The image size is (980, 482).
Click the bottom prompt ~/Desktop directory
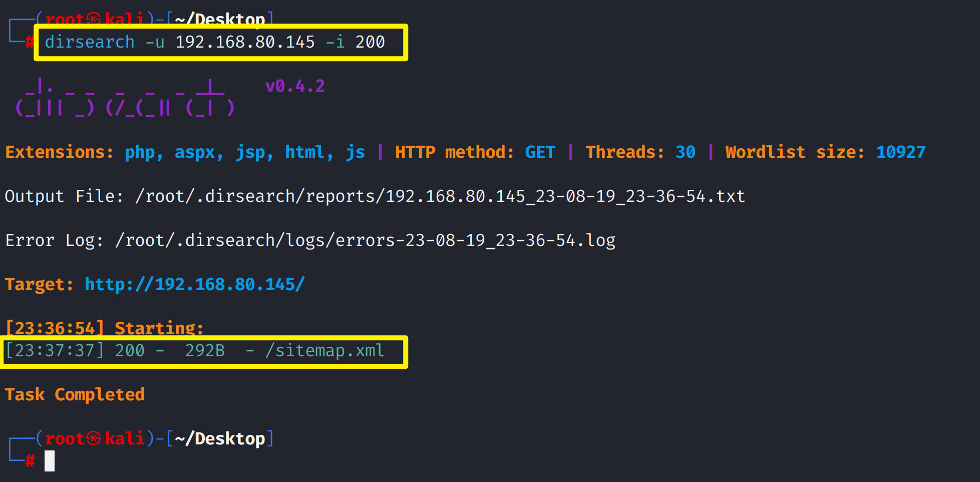[x=220, y=439]
